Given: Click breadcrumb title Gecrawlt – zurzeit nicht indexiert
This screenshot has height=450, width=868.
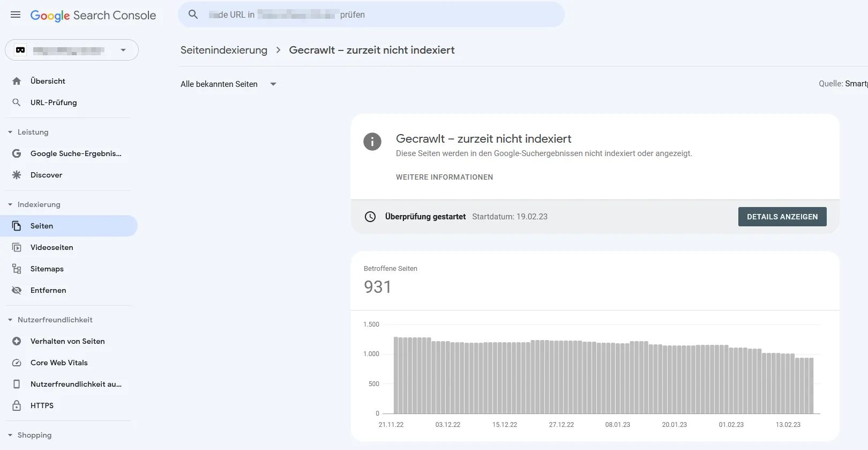Looking at the screenshot, I should coord(372,50).
